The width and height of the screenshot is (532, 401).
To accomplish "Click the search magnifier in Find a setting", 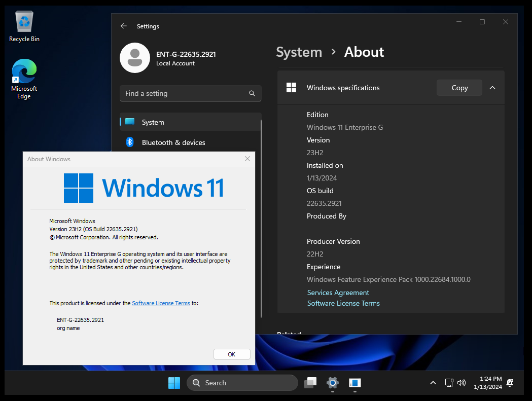I will pyautogui.click(x=252, y=93).
